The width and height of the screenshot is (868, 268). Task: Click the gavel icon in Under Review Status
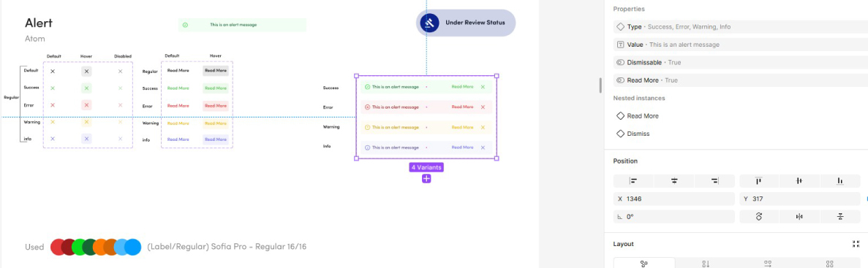pos(429,23)
